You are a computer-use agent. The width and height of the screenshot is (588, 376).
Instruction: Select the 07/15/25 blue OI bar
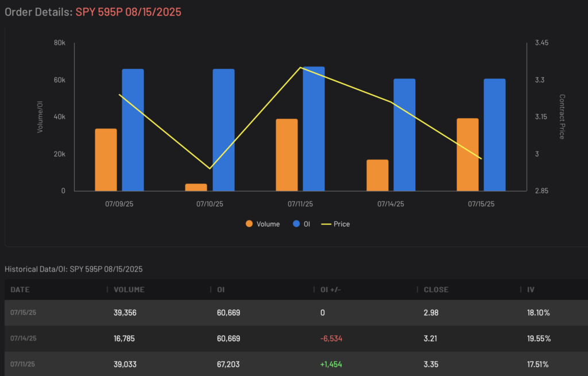[x=494, y=135]
